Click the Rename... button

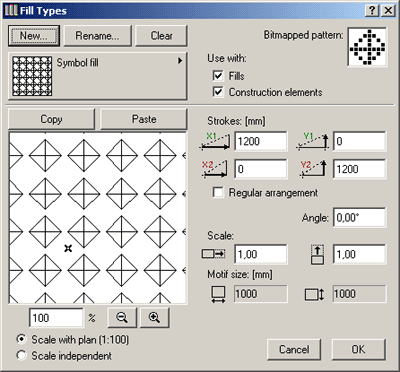(97, 36)
